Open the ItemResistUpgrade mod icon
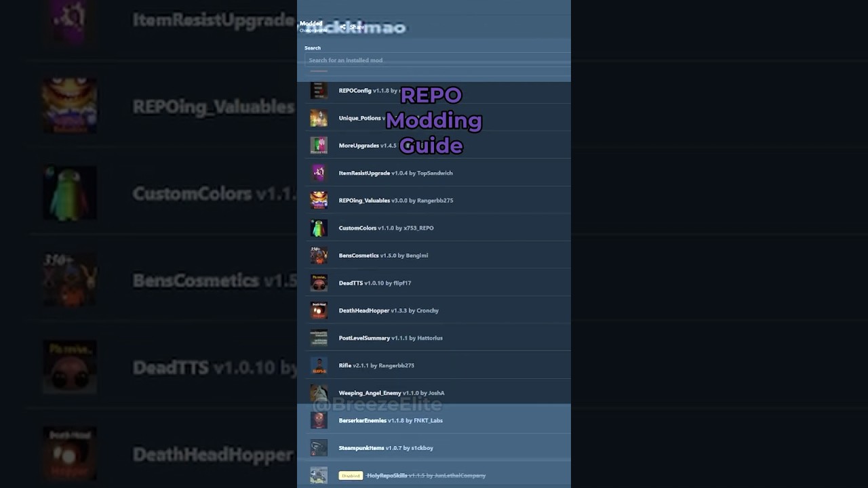868x488 pixels. (x=319, y=173)
